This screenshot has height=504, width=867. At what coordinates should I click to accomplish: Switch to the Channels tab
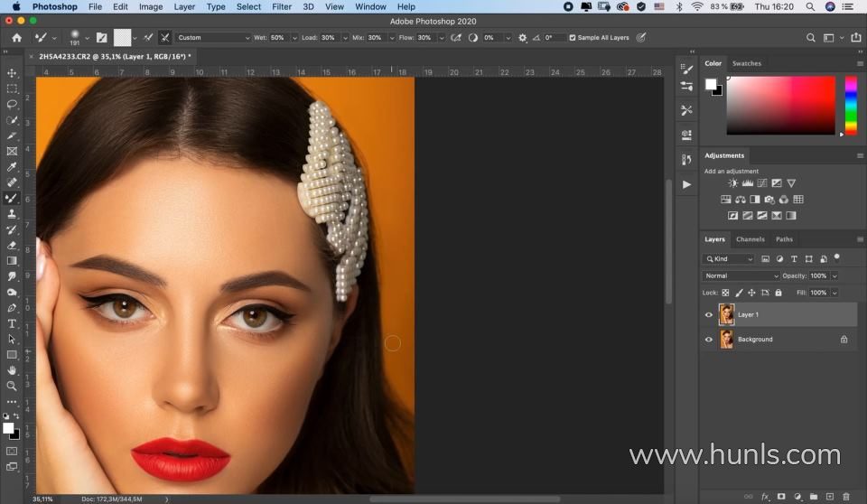click(x=750, y=239)
